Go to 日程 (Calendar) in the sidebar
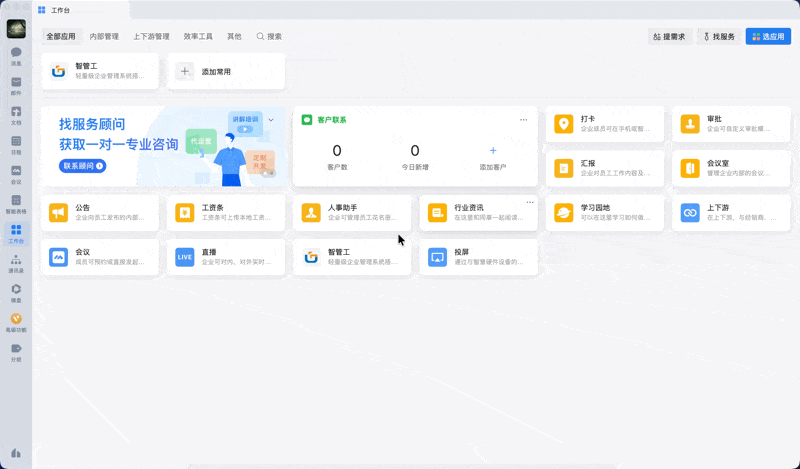 pos(16,142)
